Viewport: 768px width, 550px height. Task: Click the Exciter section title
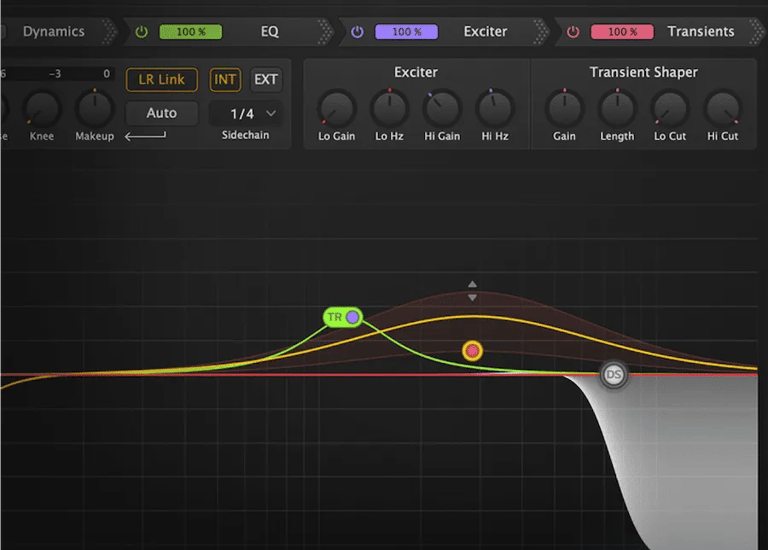click(416, 72)
